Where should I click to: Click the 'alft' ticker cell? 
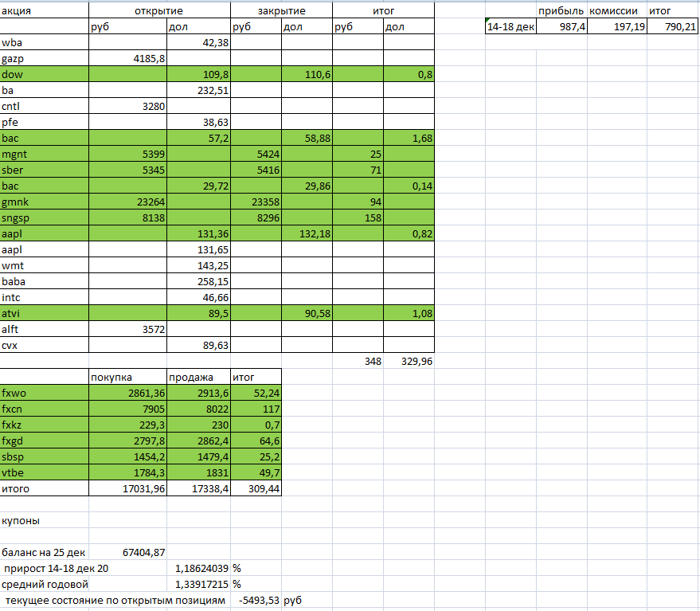coord(44,329)
